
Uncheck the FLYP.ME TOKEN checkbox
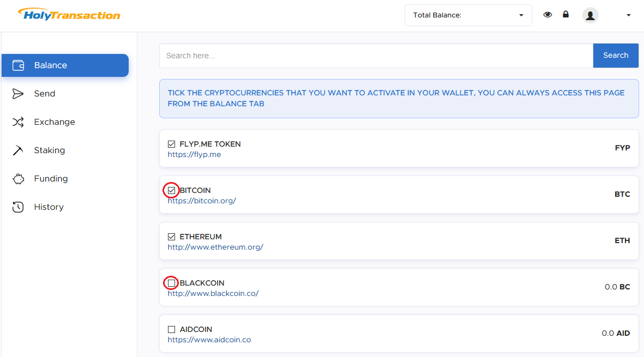(x=171, y=144)
